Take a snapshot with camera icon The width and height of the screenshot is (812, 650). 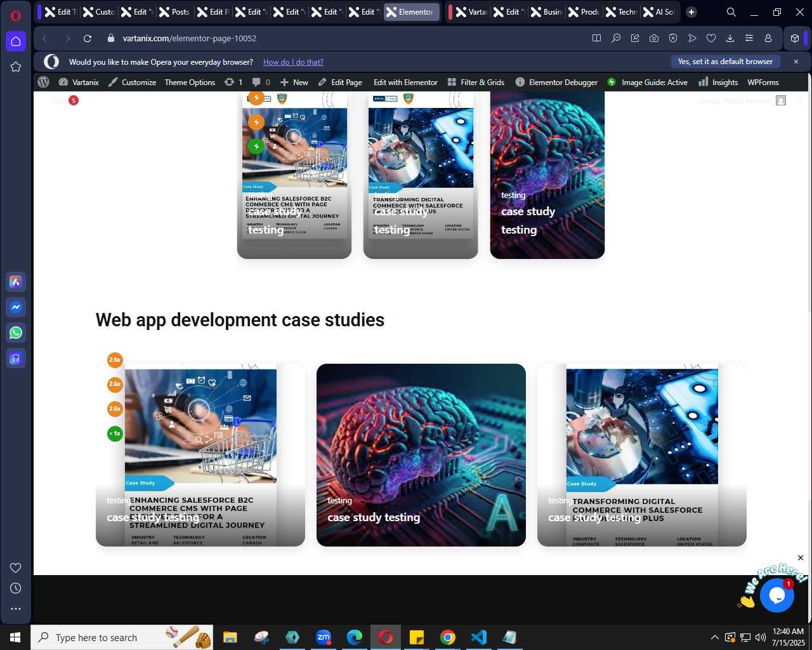[653, 38]
